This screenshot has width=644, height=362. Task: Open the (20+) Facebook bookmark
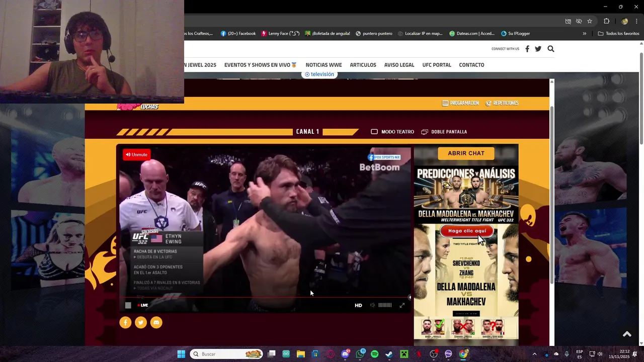click(x=238, y=34)
